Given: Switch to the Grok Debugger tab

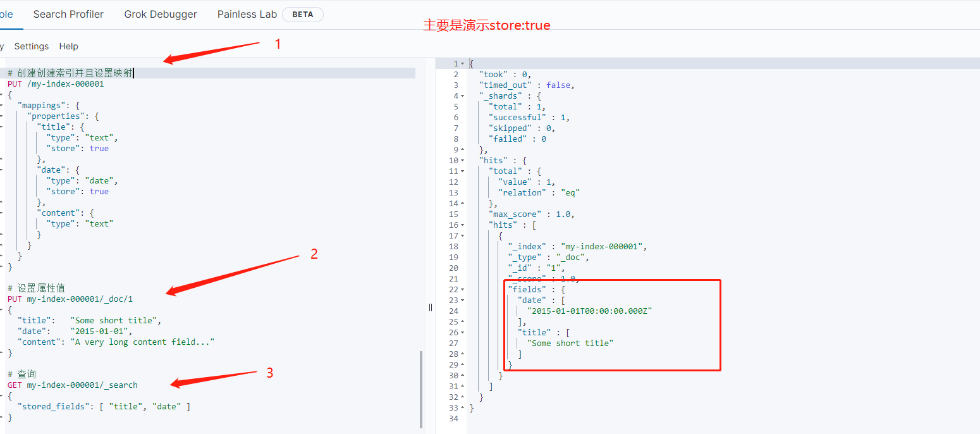Looking at the screenshot, I should [x=161, y=14].
